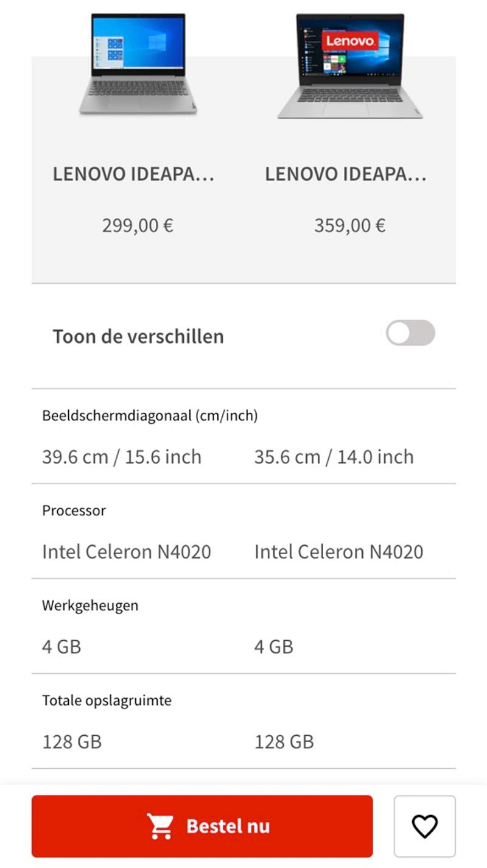Select the second 128 GB storage value
Screen dimensions: 487x868
coord(284,742)
